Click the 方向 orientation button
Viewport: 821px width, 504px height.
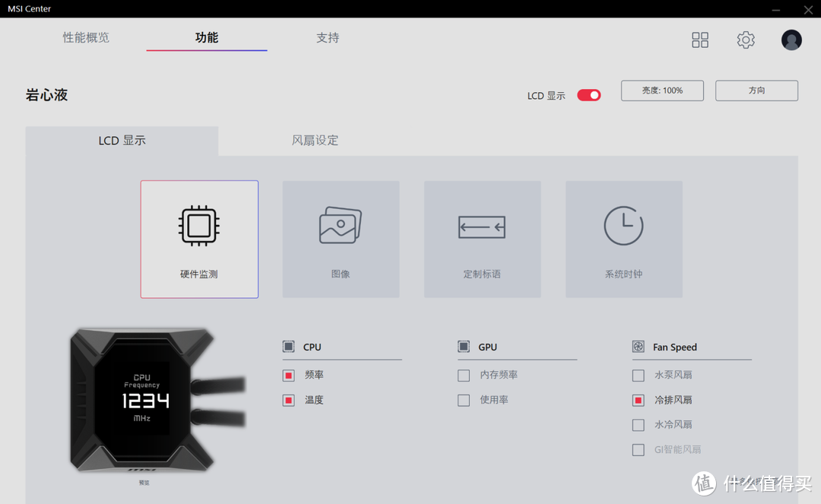[x=756, y=90]
